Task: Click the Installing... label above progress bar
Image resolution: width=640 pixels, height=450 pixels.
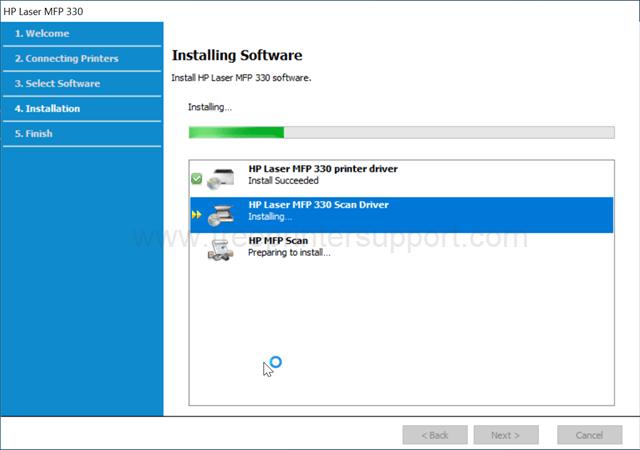Action: 210,107
